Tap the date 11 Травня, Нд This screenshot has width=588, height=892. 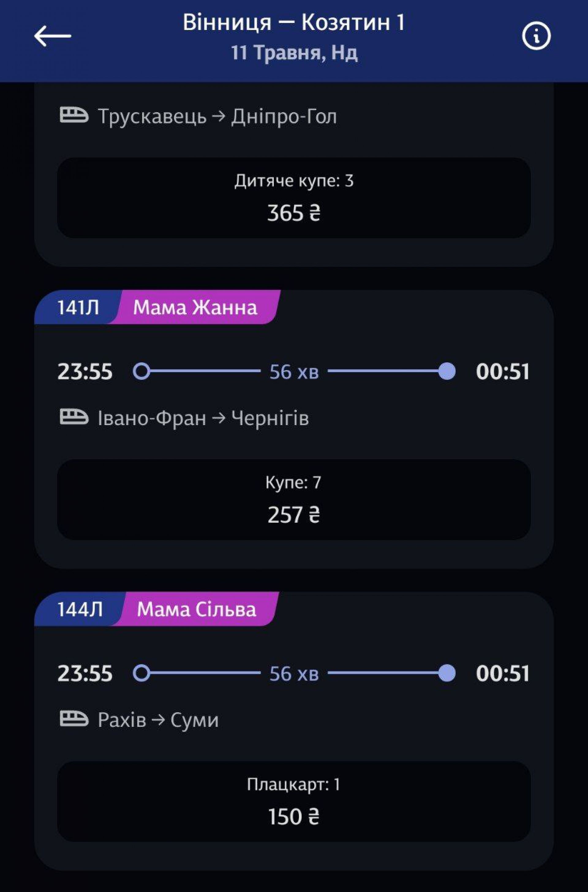294,52
